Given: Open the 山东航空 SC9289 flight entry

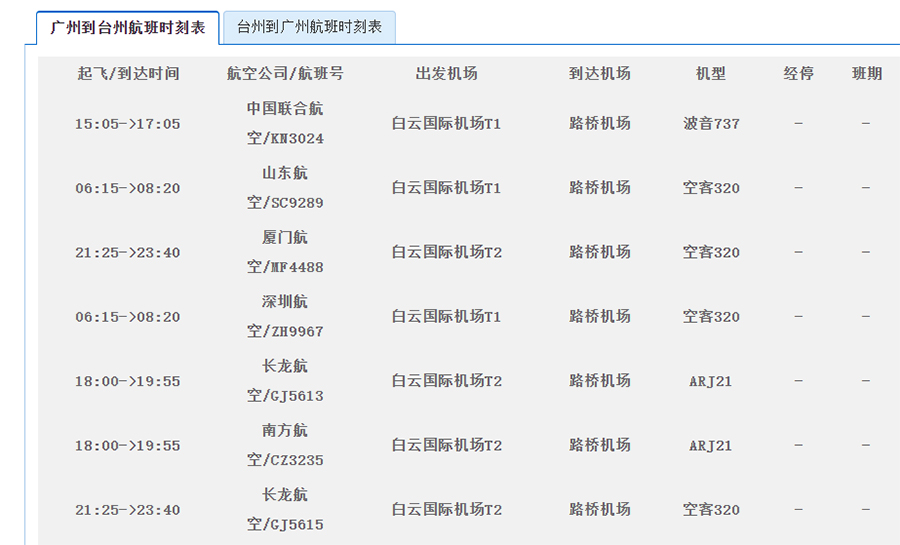Looking at the screenshot, I should pyautogui.click(x=285, y=188).
